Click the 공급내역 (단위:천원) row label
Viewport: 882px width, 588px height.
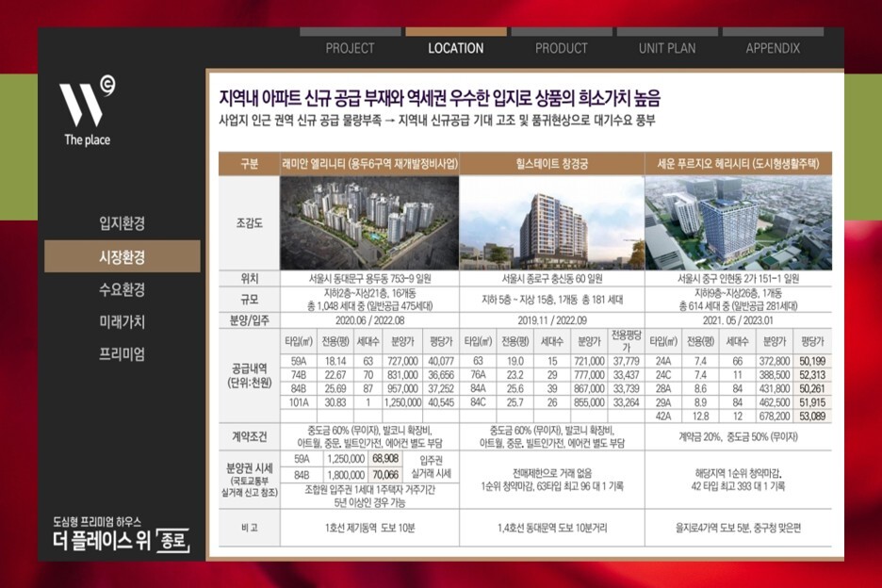[x=249, y=376]
